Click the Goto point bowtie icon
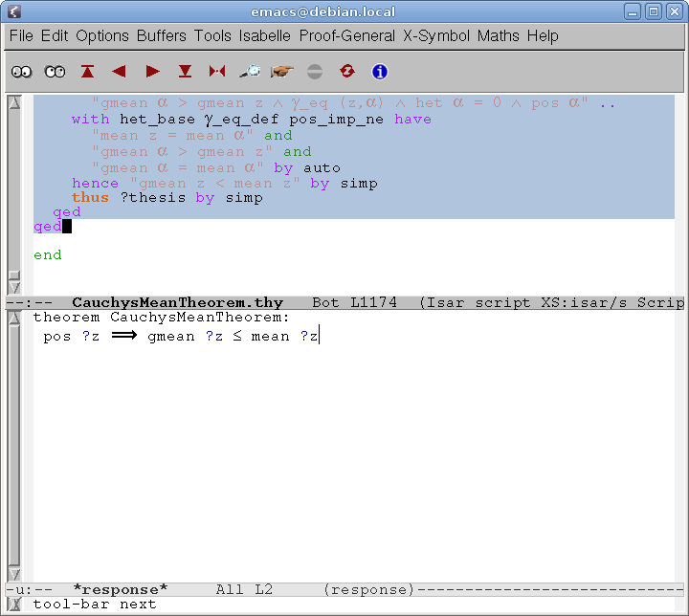Viewport: 689px width, 616px height. point(217,72)
